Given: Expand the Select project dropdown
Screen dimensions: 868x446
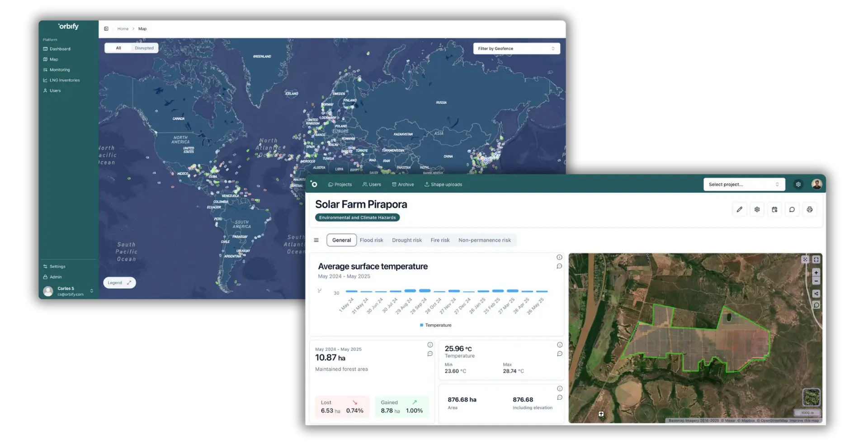Looking at the screenshot, I should 744,185.
